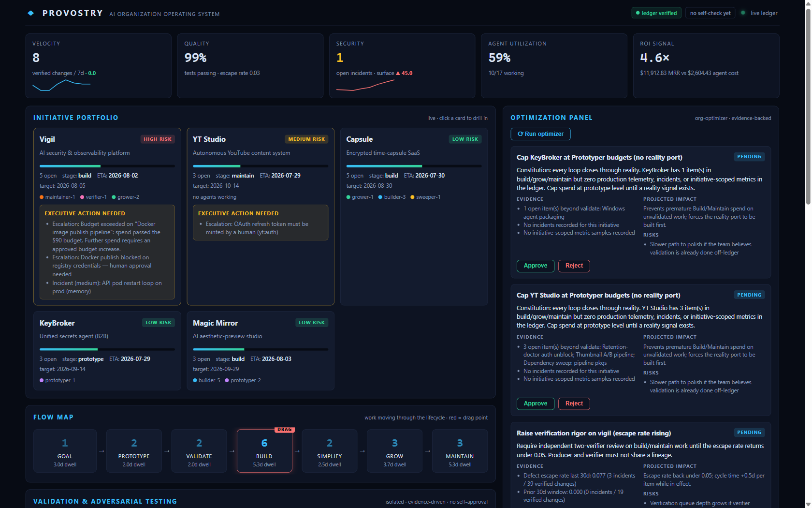The width and height of the screenshot is (812, 508).
Task: Click the PENDING badge on Cap YT Studio
Action: 749,295
